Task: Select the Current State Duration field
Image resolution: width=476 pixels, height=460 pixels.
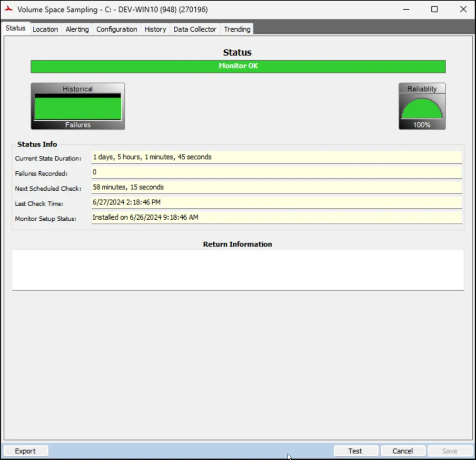Action: tap(277, 157)
